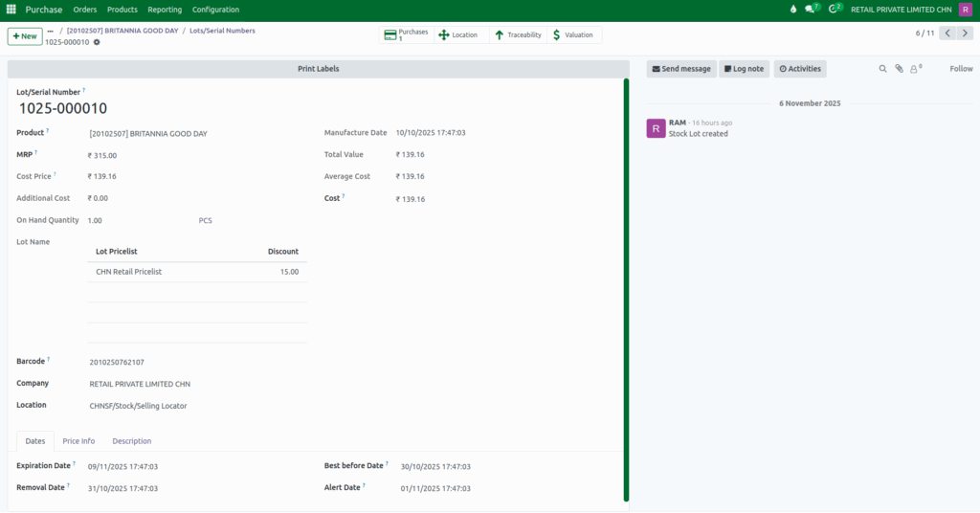Edit the Best before Date field
The height and width of the screenshot is (513, 980).
(x=435, y=467)
